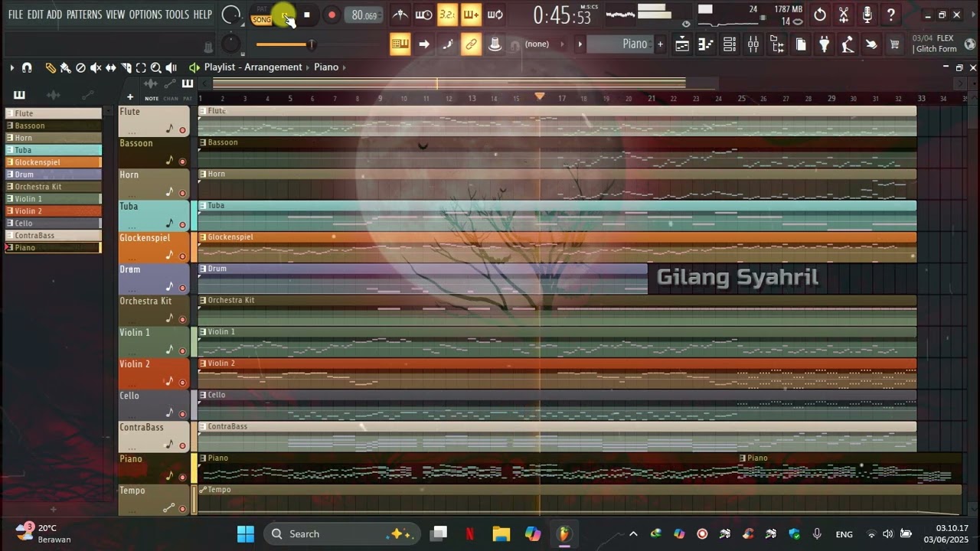
Task: Add new pattern with plus button
Action: point(660,44)
